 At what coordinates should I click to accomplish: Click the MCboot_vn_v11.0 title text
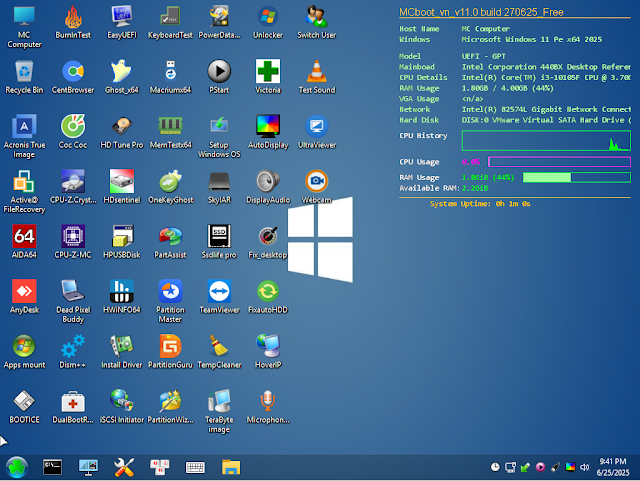pyautogui.click(x=481, y=12)
